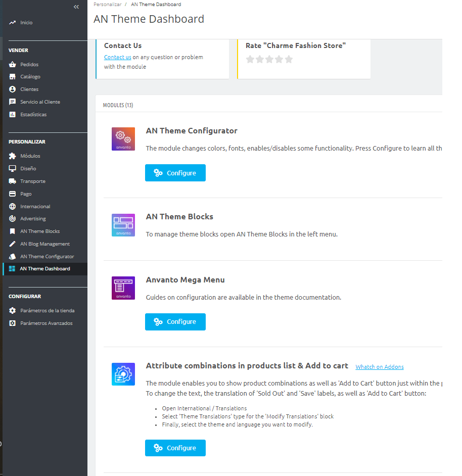Screen dimensions: 462x476
Task: Click AN Theme Blocks module thumbnail
Action: [123, 225]
